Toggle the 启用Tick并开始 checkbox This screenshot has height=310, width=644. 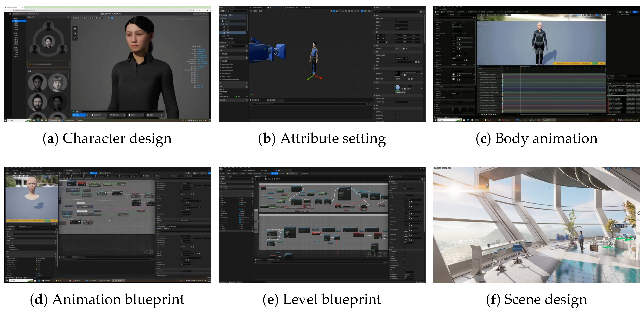pyautogui.click(x=395, y=99)
